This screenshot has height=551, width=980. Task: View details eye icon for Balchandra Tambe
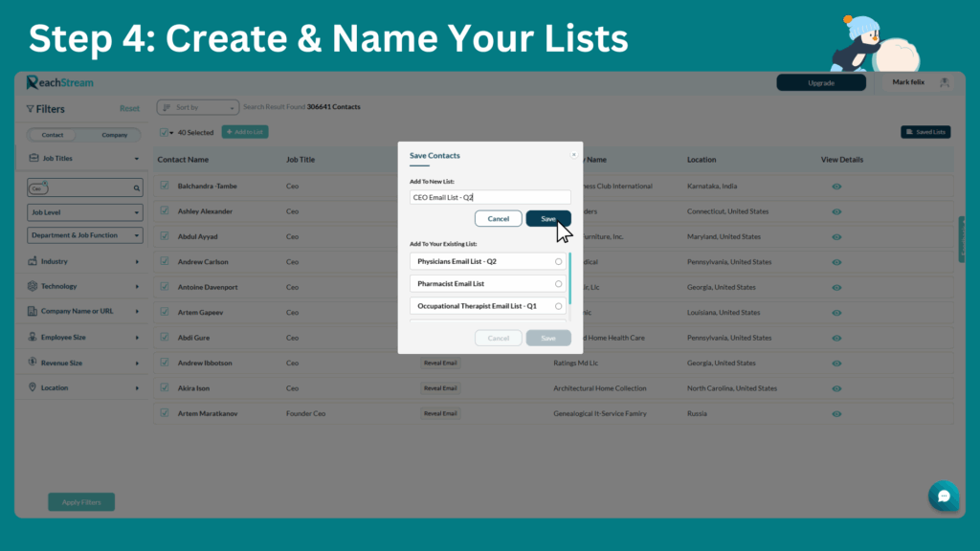pos(836,186)
